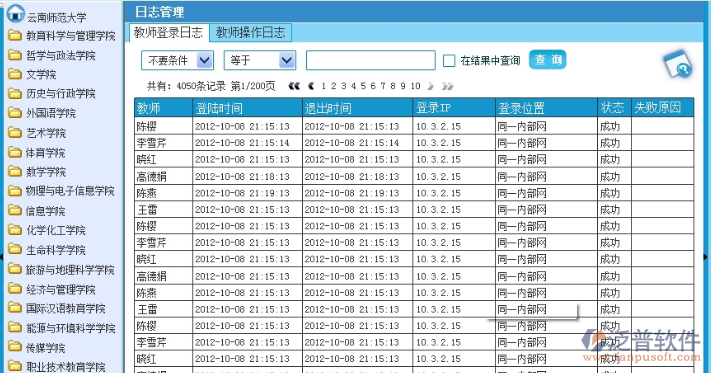This screenshot has height=373, width=711.
Task: Click the 查询 button
Action: [547, 60]
